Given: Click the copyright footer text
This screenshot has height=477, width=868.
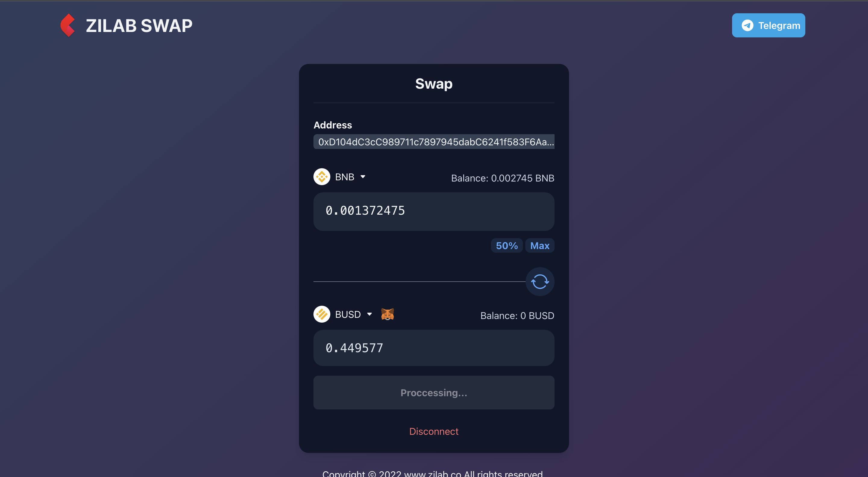Looking at the screenshot, I should 432,473.
